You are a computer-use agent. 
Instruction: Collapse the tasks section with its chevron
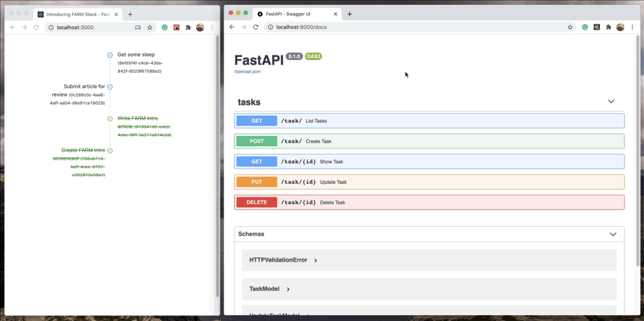(x=611, y=101)
